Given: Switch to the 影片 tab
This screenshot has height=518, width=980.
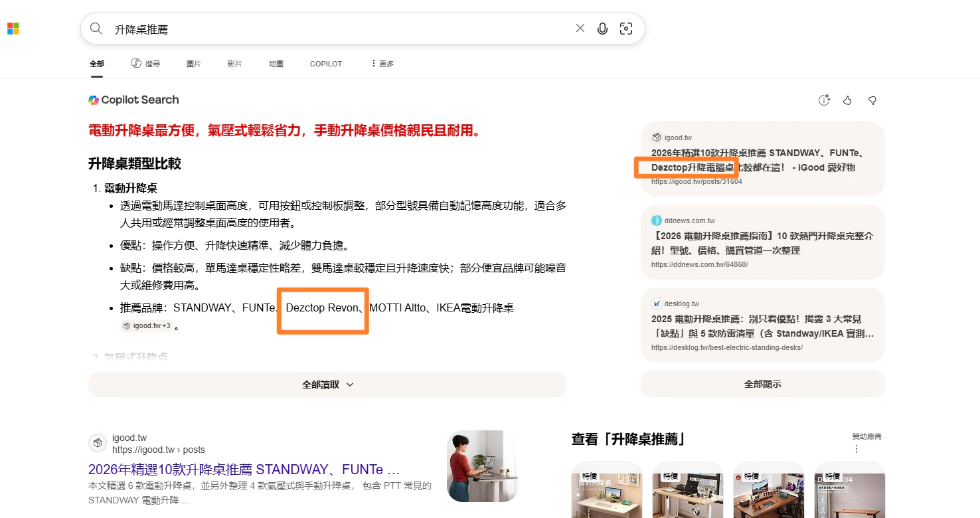Looking at the screenshot, I should [235, 64].
